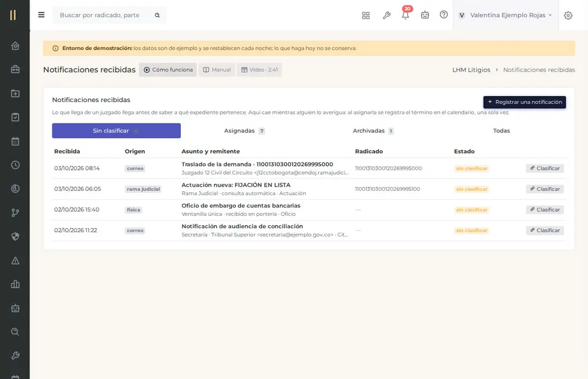Click date 03/10/2026 08:14

click(77, 168)
